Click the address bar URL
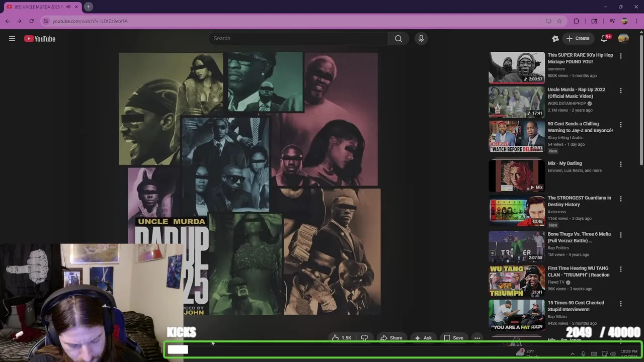The image size is (644, 362). coord(90,21)
